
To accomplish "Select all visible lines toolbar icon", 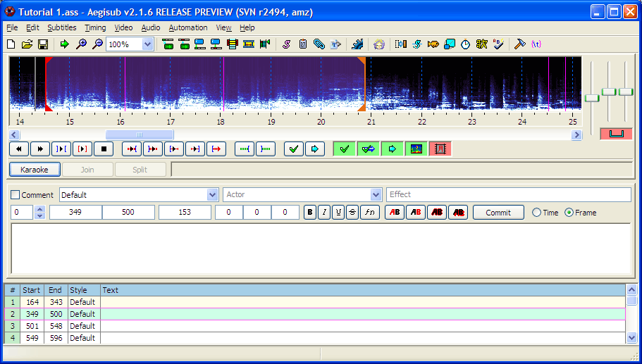I will 233,44.
